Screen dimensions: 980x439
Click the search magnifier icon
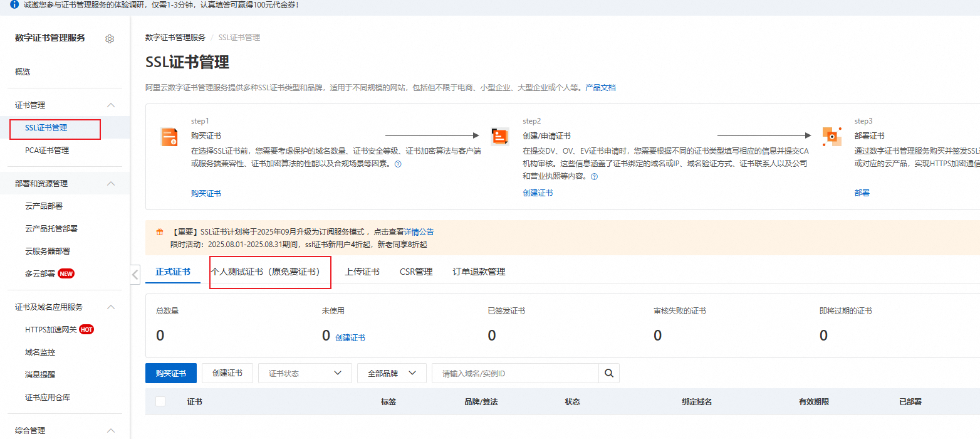pos(609,373)
